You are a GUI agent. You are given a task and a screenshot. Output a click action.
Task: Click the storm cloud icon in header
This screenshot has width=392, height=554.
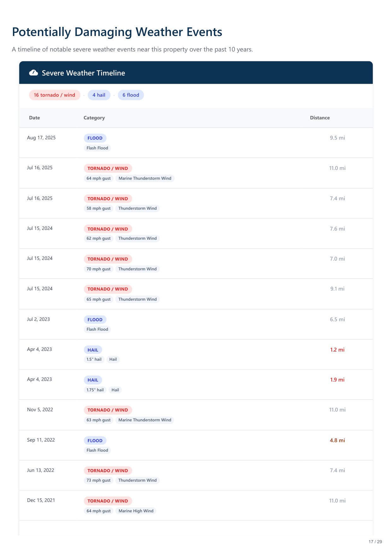[33, 73]
